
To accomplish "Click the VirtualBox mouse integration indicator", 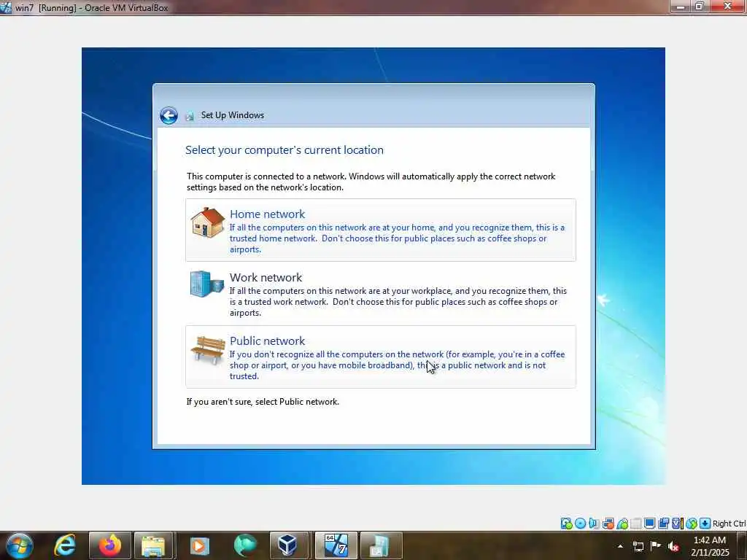I will [692, 524].
